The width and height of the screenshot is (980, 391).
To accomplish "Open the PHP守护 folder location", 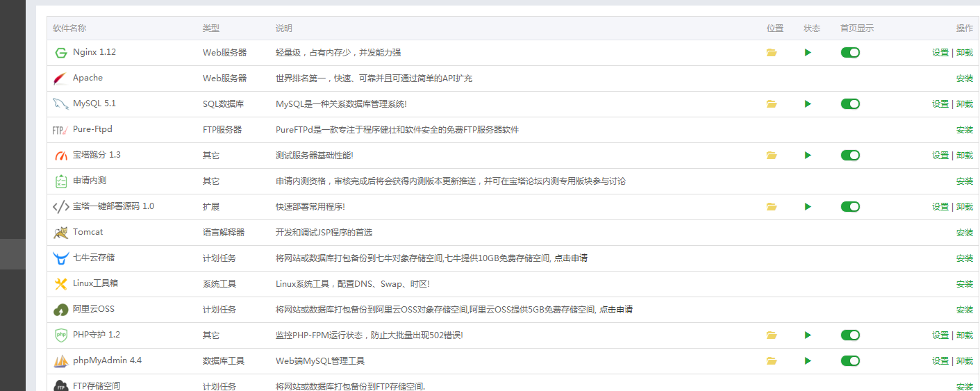I will 772,335.
